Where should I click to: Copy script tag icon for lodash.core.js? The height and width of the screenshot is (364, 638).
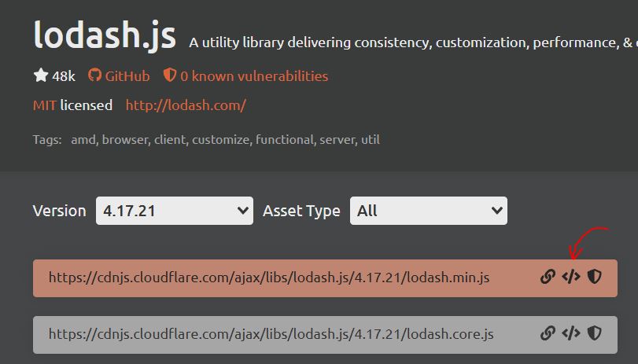click(571, 333)
